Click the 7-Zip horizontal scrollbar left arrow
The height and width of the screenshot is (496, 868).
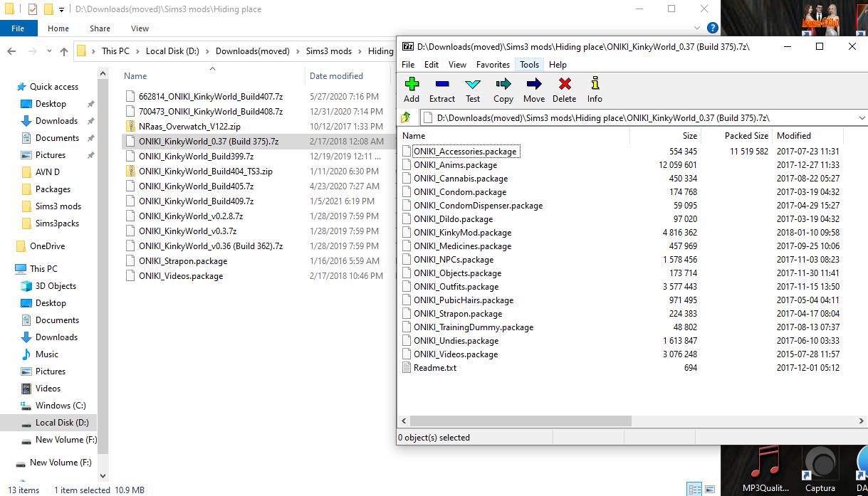[404, 421]
